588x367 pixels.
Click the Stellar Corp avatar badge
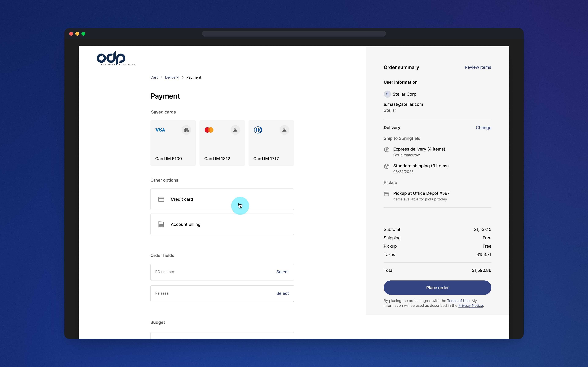(387, 94)
